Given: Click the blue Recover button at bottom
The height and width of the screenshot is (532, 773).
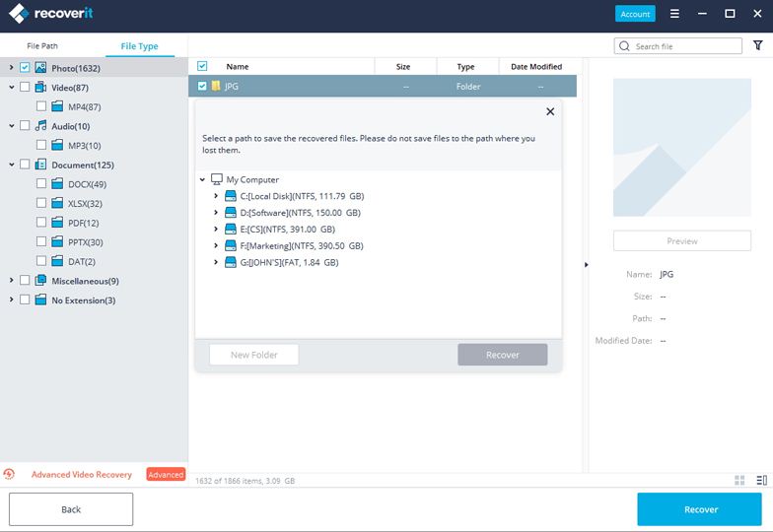Looking at the screenshot, I should tap(700, 509).
